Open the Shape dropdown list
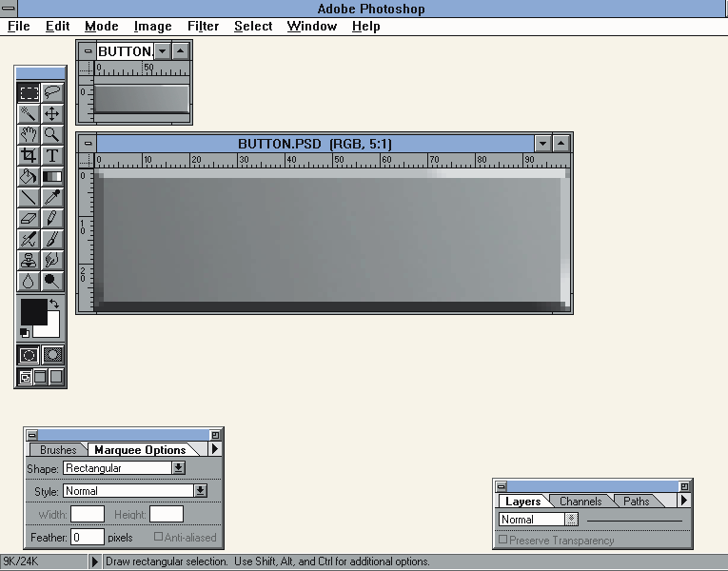This screenshot has width=728, height=571. (178, 468)
